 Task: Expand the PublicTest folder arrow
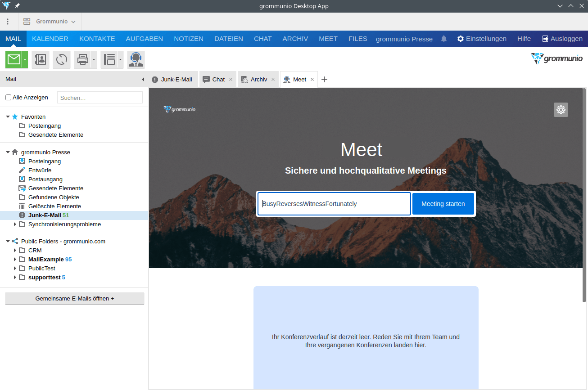tap(15, 268)
